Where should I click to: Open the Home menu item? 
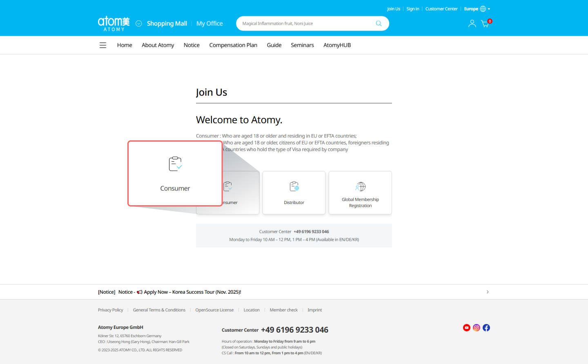pos(125,45)
